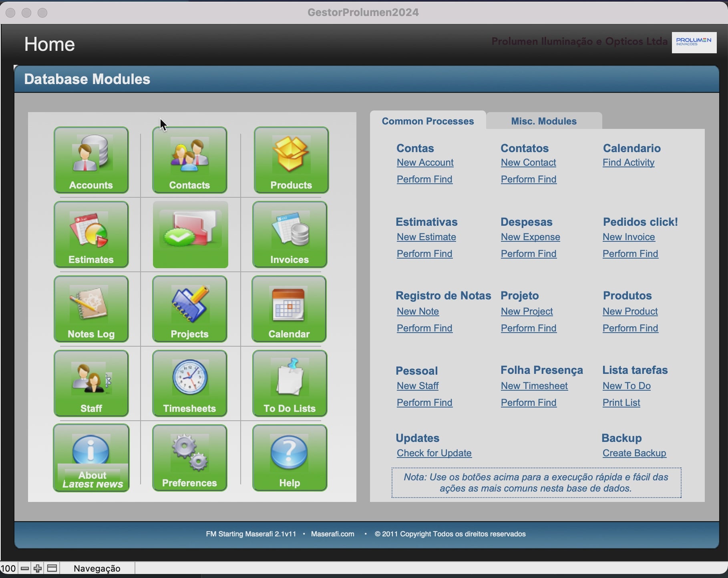The height and width of the screenshot is (578, 728).
Task: Toggle the status toolbar icon at bottom
Action: click(52, 568)
